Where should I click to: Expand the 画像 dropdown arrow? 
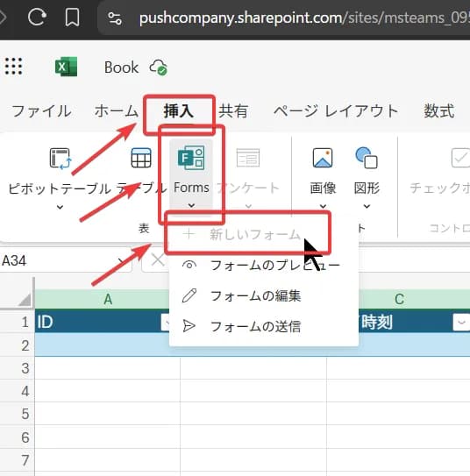pyautogui.click(x=323, y=206)
